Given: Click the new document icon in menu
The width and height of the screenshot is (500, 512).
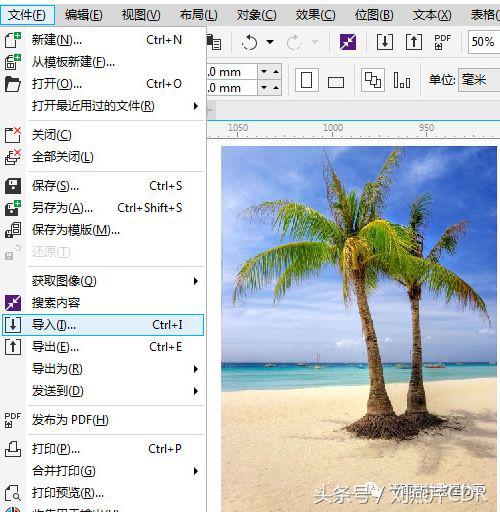Looking at the screenshot, I should (x=13, y=40).
